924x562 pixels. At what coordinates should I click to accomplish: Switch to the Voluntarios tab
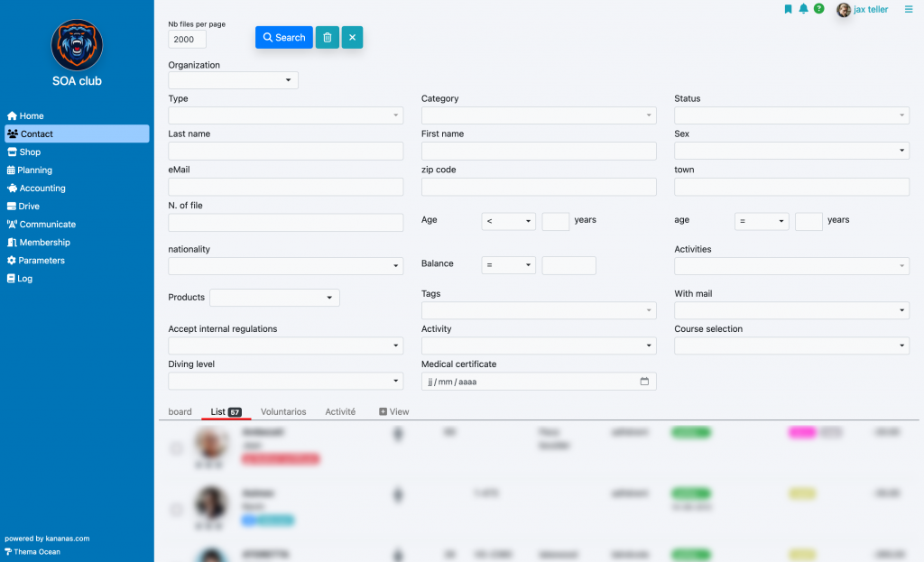283,411
